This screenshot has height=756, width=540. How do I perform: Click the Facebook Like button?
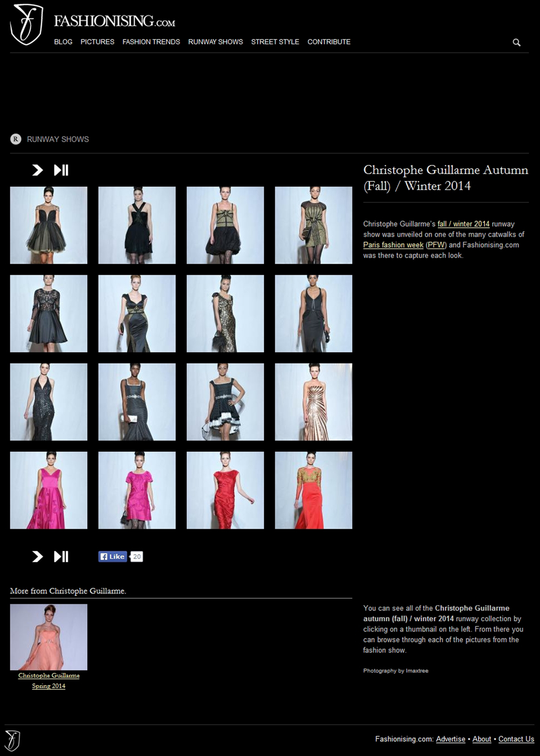113,557
